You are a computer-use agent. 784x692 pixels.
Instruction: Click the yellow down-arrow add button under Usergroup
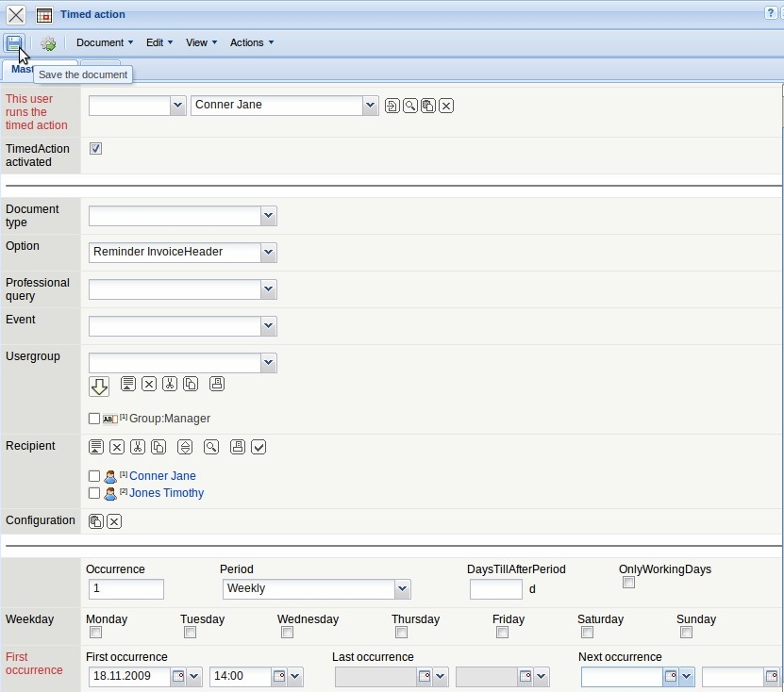[x=99, y=386]
